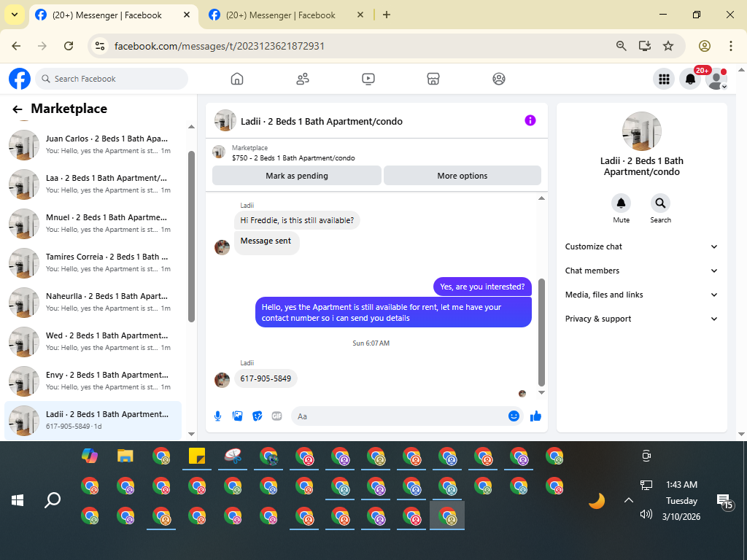Click the volume speaker tray icon
This screenshot has height=560, width=747.
646,514
